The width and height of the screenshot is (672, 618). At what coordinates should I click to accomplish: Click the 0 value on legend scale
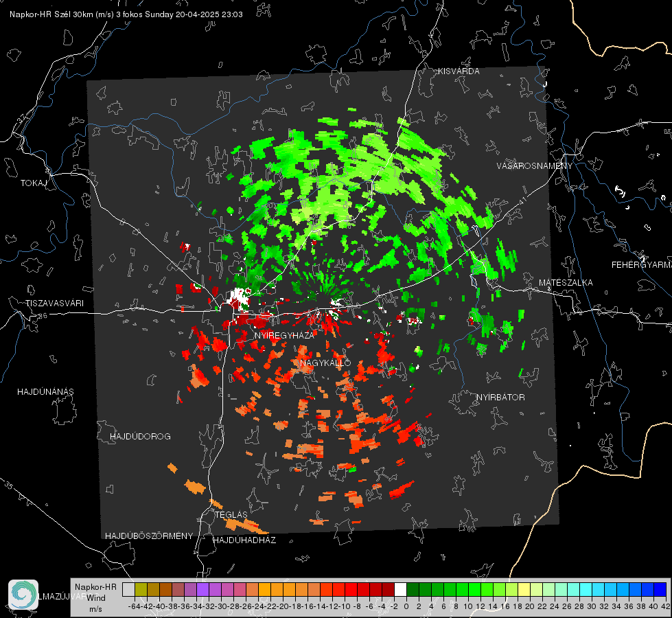(406, 606)
